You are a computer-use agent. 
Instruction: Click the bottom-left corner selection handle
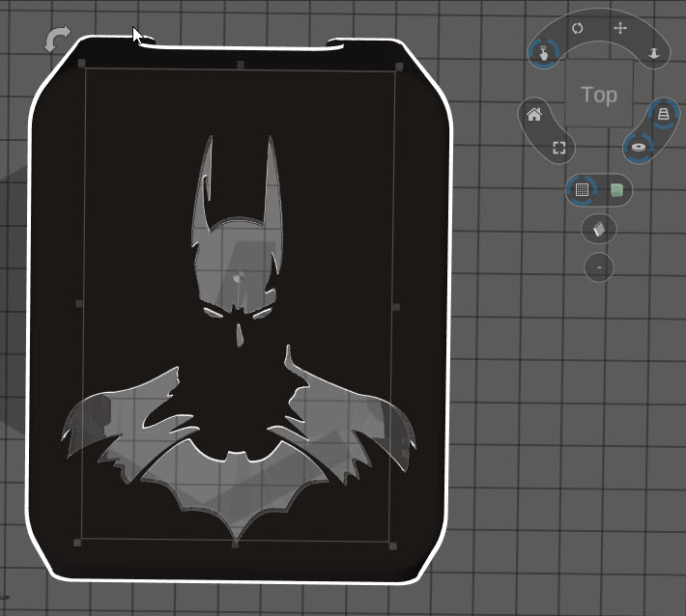77,543
